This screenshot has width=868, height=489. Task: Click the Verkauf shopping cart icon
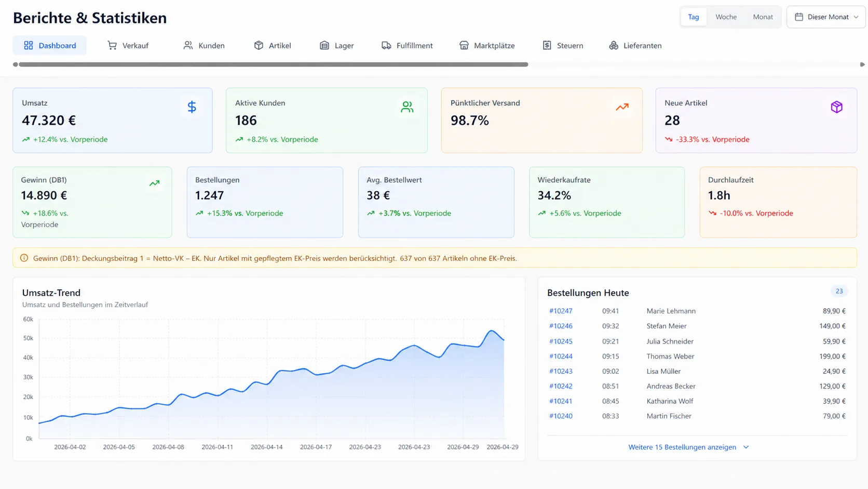[112, 46]
